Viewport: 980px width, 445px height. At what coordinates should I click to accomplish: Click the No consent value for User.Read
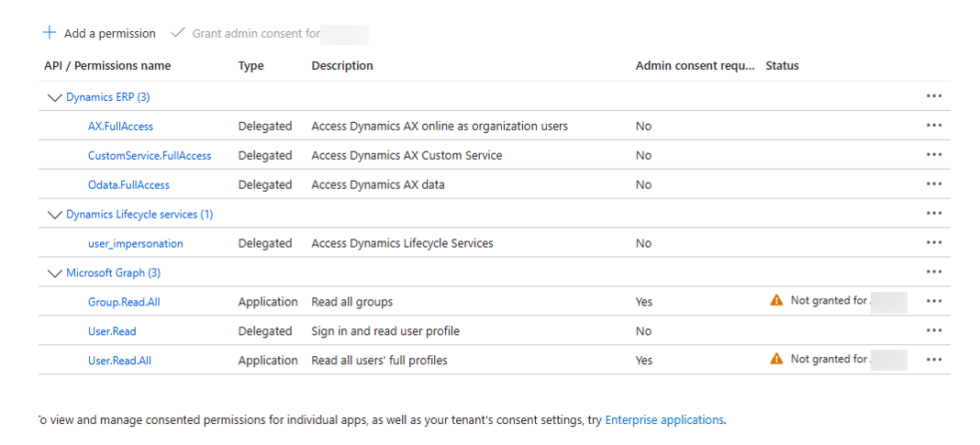click(644, 331)
